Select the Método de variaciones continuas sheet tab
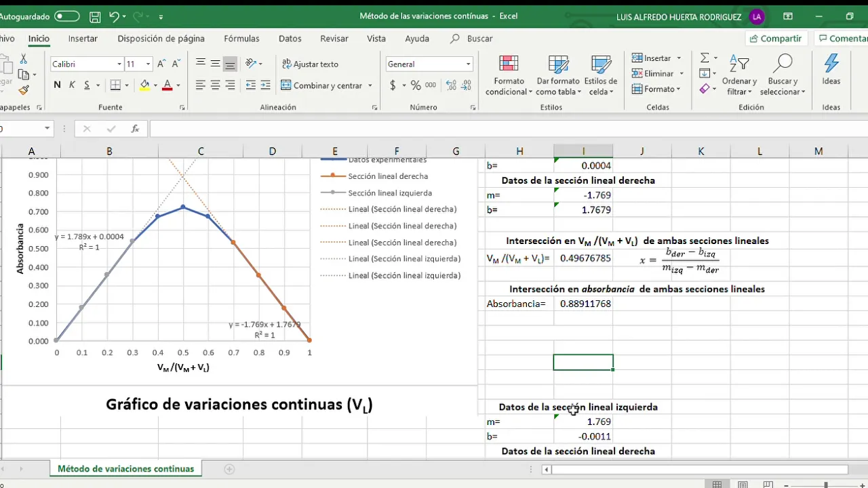This screenshot has width=868, height=488. [x=126, y=468]
